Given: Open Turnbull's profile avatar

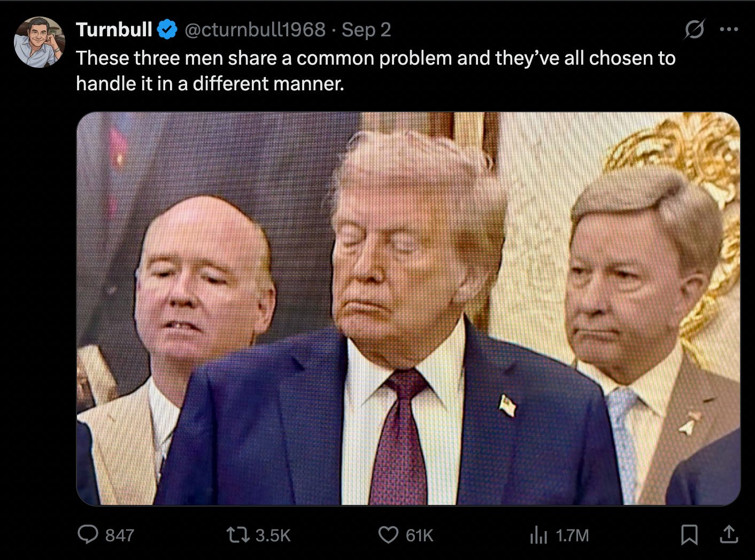Looking at the screenshot, I should tap(39, 42).
